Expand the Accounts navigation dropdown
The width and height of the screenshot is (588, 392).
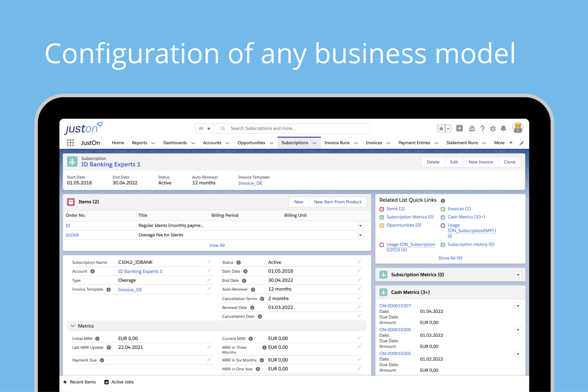[228, 143]
